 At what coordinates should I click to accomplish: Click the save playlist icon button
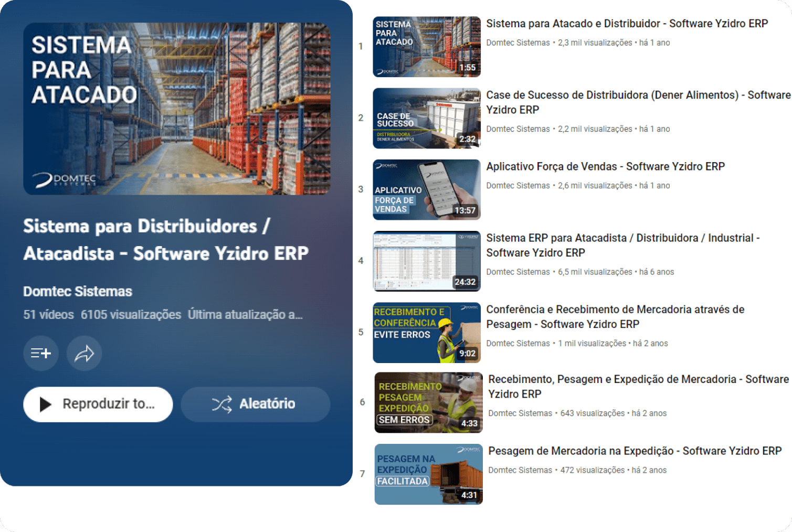click(41, 354)
